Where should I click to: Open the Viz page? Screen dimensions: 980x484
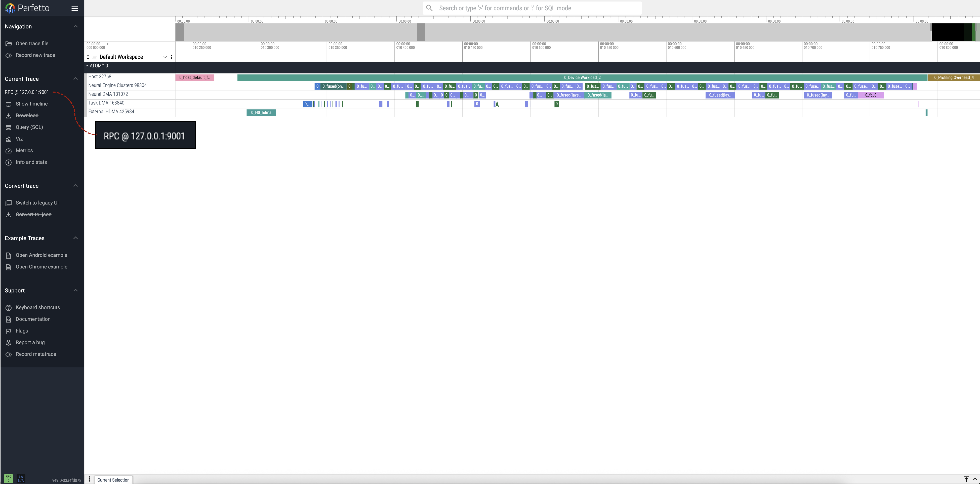pos(19,139)
